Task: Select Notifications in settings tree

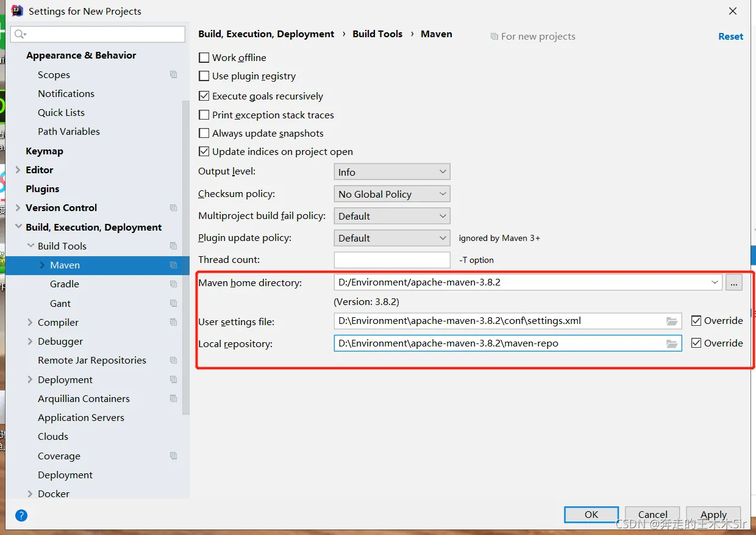Action: click(x=66, y=93)
